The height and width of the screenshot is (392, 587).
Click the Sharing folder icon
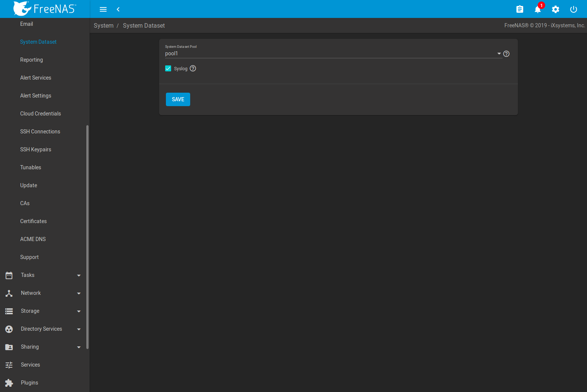coord(9,347)
